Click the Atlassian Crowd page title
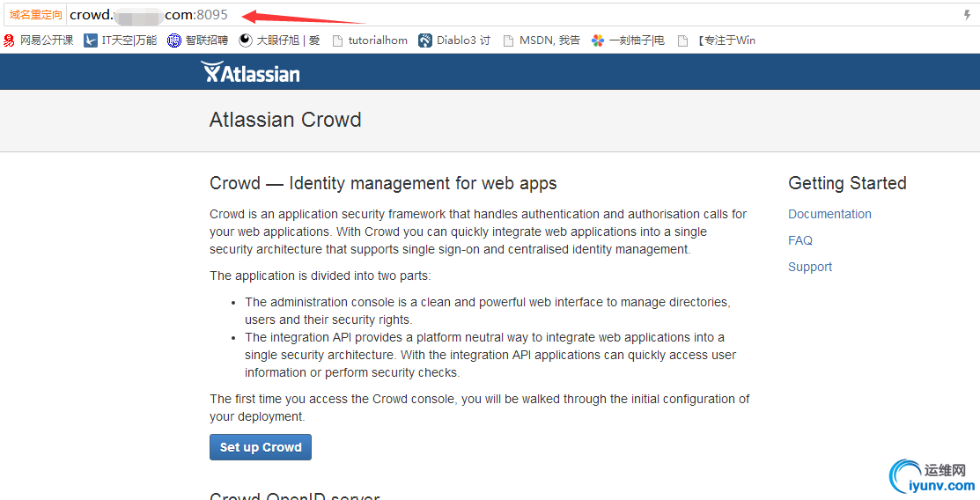This screenshot has height=500, width=980. [285, 120]
